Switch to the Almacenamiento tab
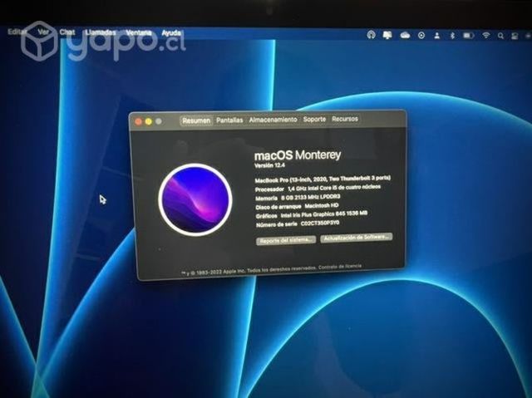Image resolution: width=532 pixels, height=398 pixels. pos(273,120)
